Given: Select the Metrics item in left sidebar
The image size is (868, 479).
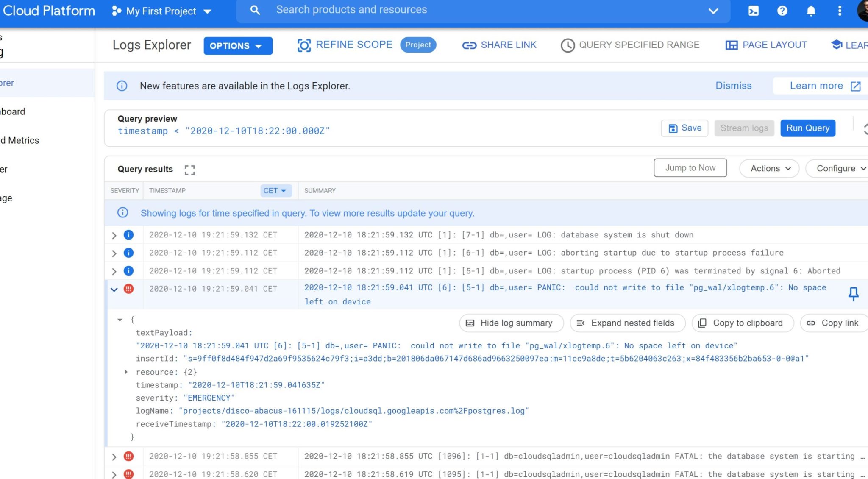Looking at the screenshot, I should tap(20, 140).
